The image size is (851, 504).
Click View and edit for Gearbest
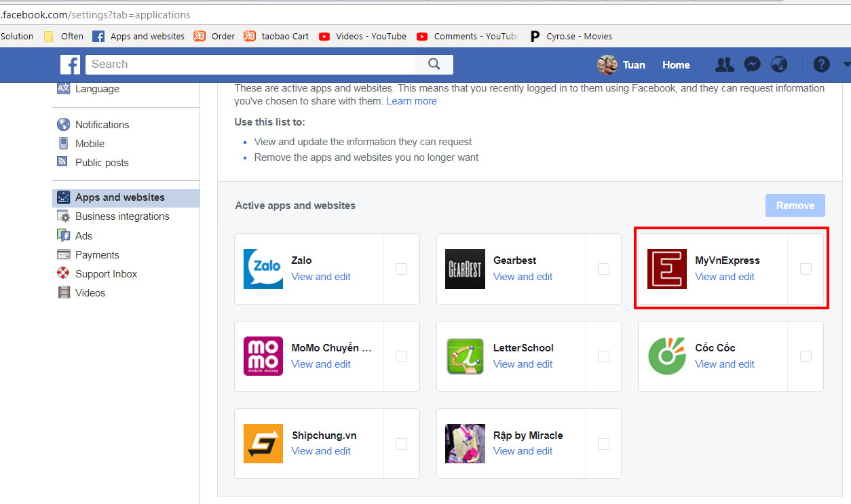pyautogui.click(x=523, y=277)
